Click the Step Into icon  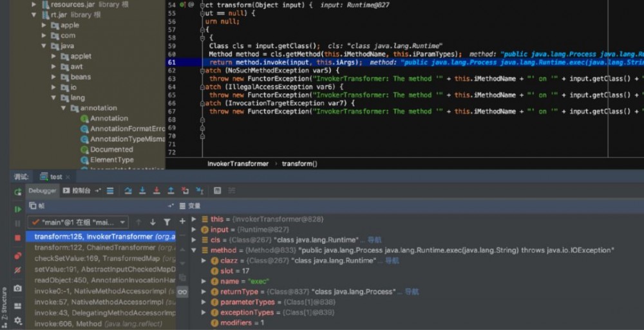tap(142, 191)
